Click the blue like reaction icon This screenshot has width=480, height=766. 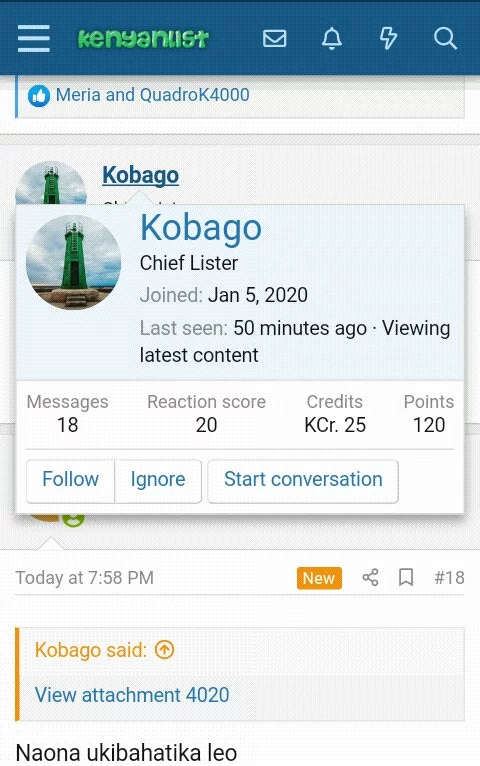click(39, 96)
